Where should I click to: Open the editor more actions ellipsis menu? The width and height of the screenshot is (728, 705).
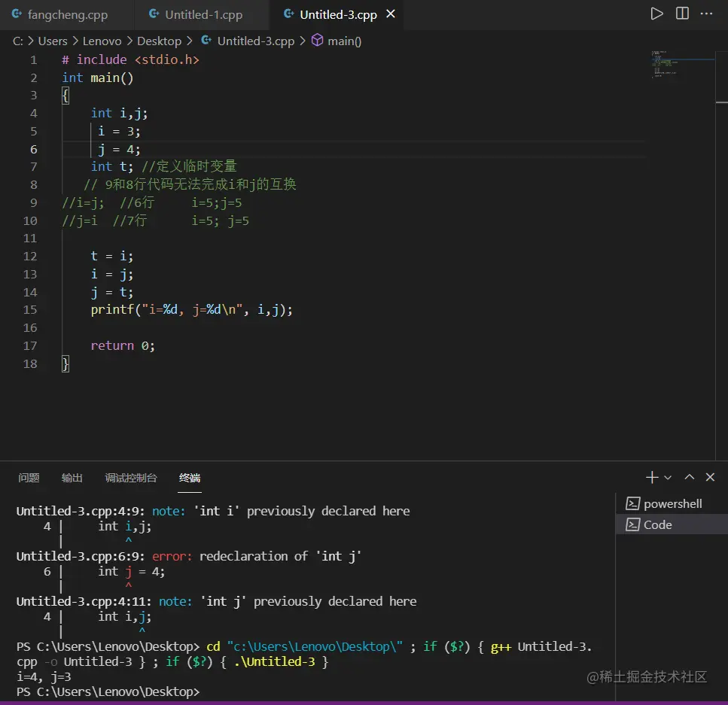click(706, 14)
